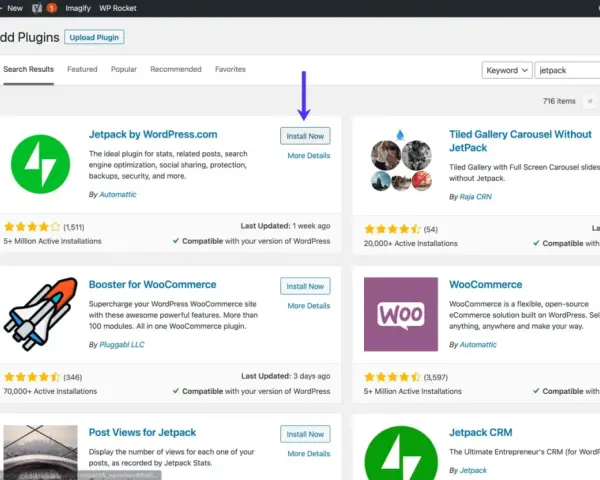
Task: Open Automattic author link under Jetpack
Action: 118,194
